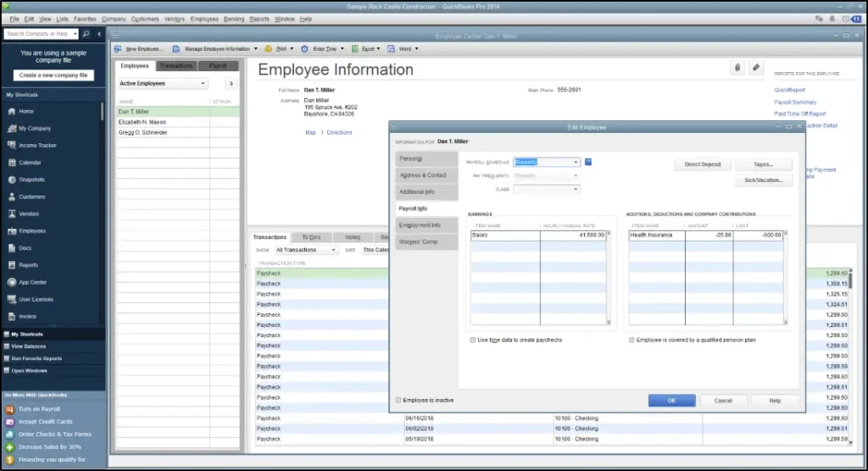Click Order Checks & Tax Forms

[54, 435]
